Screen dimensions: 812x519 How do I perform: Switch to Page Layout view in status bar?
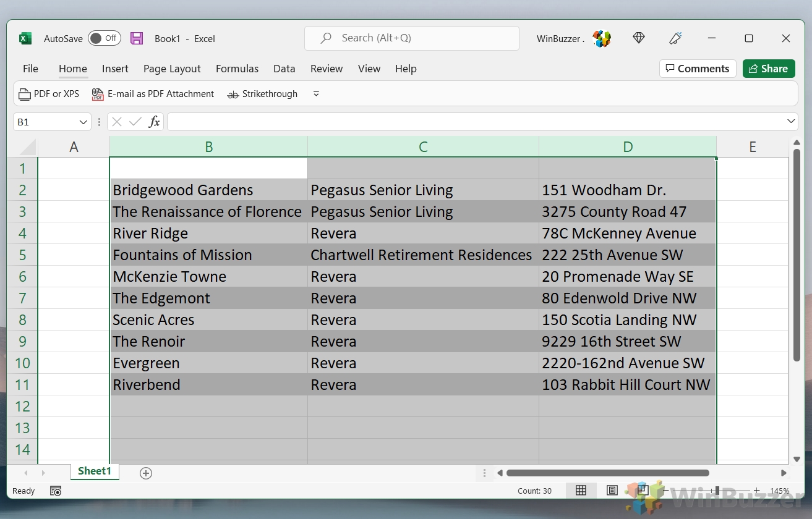612,490
